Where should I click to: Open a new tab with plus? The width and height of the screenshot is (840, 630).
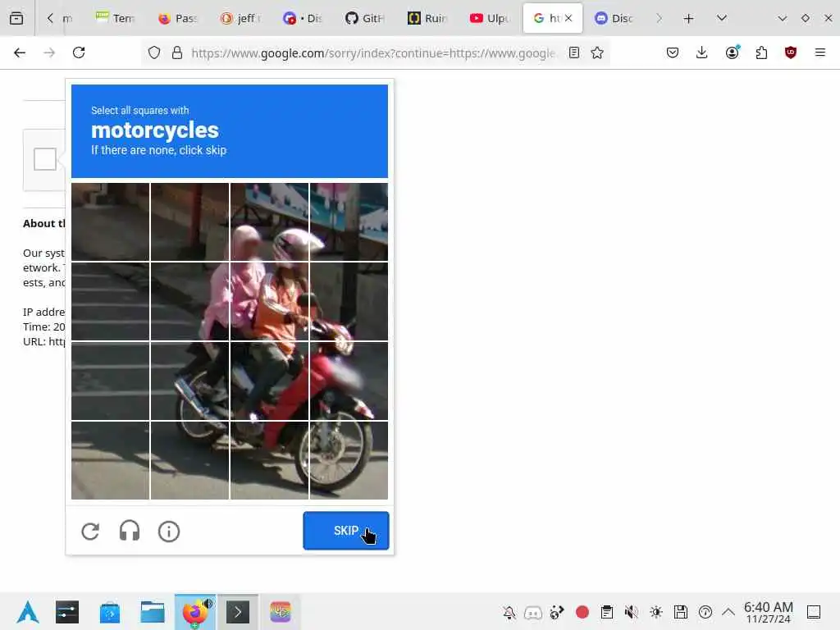pos(689,19)
